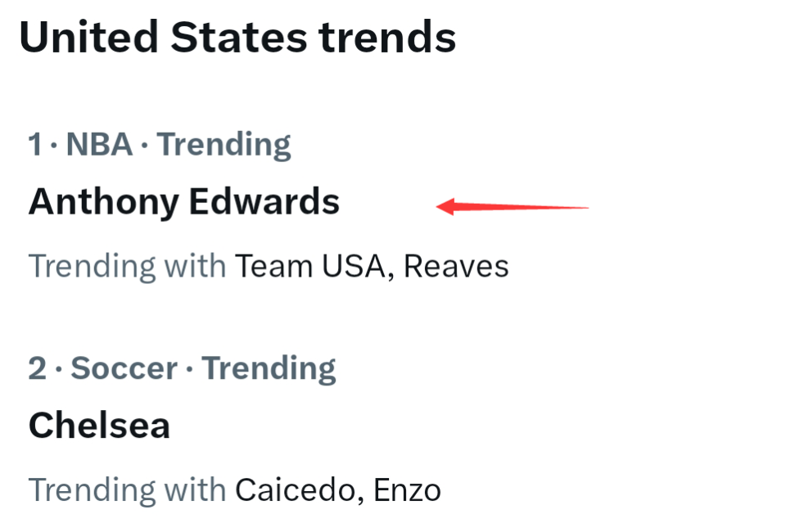Viewport: 786px width, 532px height.
Task: Click the United States trends heading
Action: 237,38
